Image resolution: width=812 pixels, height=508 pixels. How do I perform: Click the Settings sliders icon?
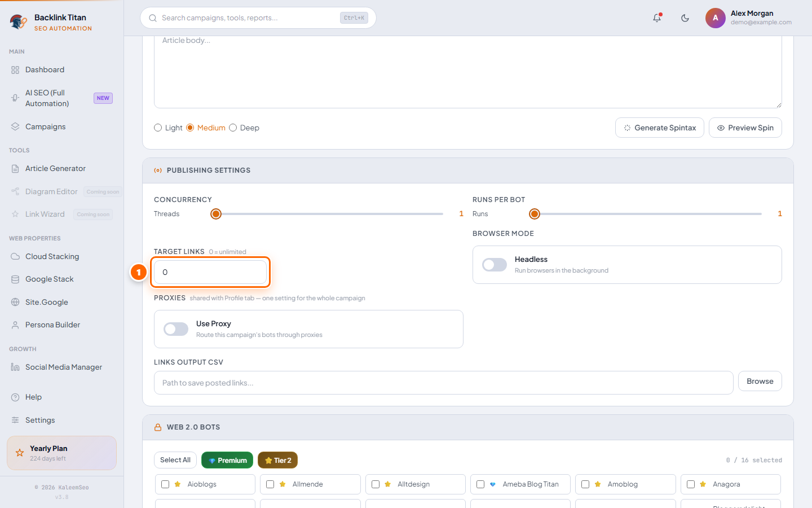(x=15, y=421)
